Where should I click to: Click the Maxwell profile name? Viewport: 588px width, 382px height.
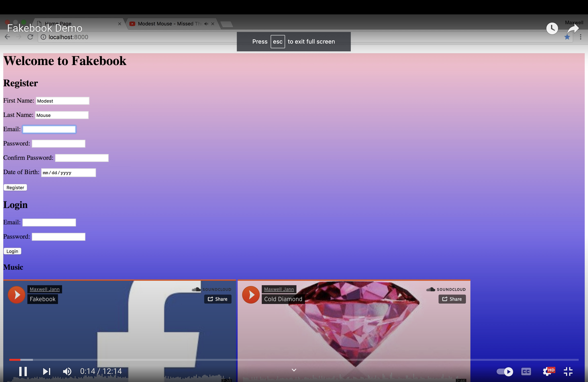pyautogui.click(x=574, y=23)
